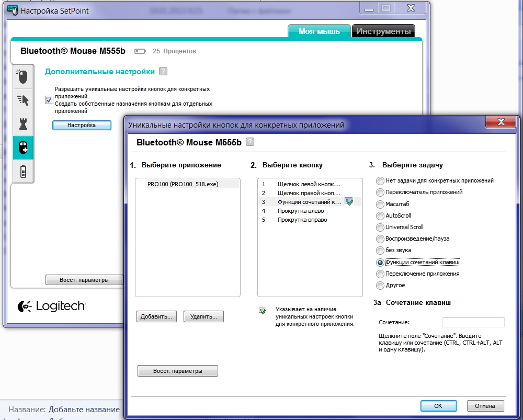
Task: Select the Переключатель приложений radio button
Action: coord(380,192)
